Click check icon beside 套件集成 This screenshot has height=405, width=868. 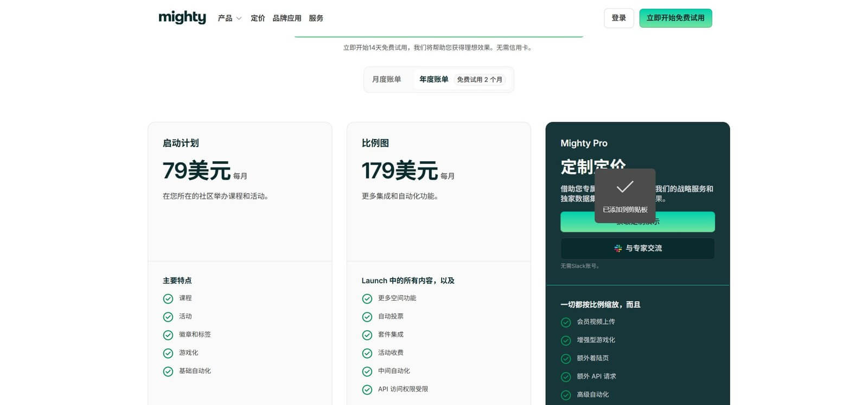(367, 335)
